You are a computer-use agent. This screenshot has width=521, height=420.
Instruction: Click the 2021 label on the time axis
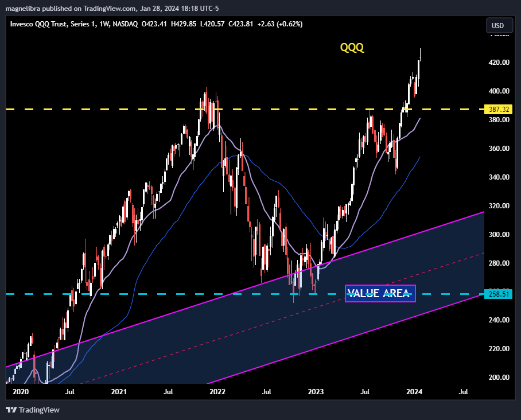119,392
